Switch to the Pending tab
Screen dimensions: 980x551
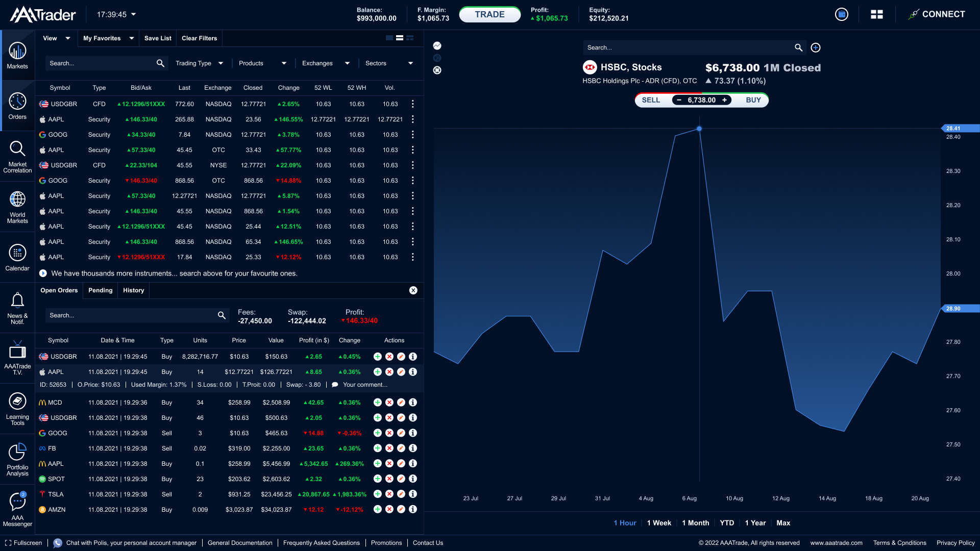click(x=100, y=290)
